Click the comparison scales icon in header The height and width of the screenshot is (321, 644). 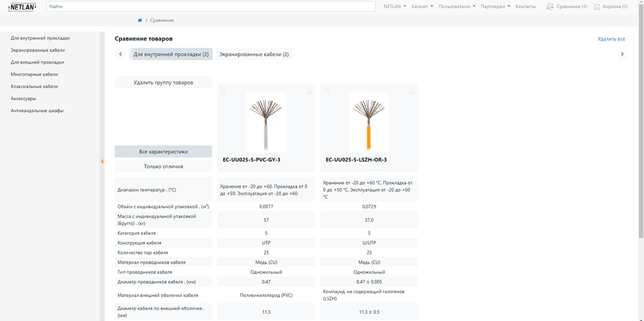pyautogui.click(x=550, y=6)
